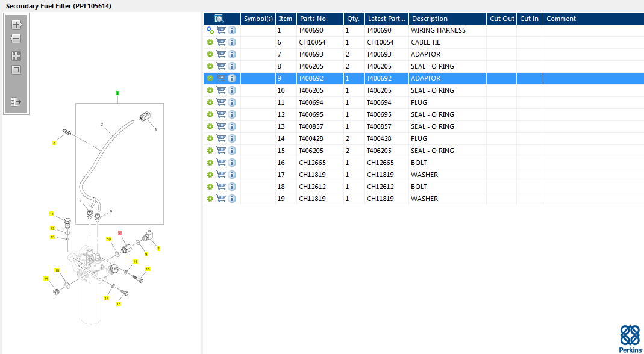Click gear icon for item 19 WASHER
The width and height of the screenshot is (644, 354).
point(210,199)
